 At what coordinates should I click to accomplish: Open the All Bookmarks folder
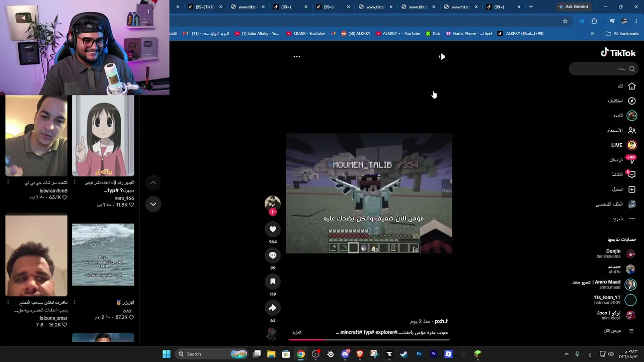click(x=622, y=34)
